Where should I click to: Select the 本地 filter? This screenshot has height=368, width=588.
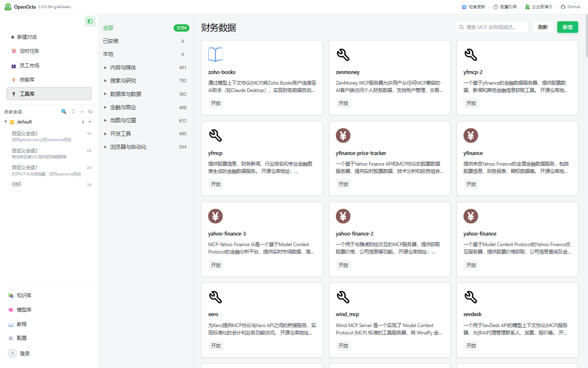tap(146, 54)
